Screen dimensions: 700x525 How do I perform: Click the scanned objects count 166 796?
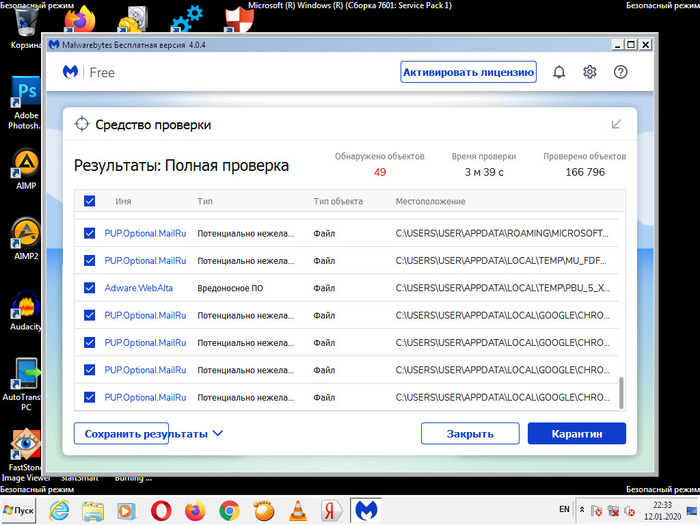pos(585,172)
